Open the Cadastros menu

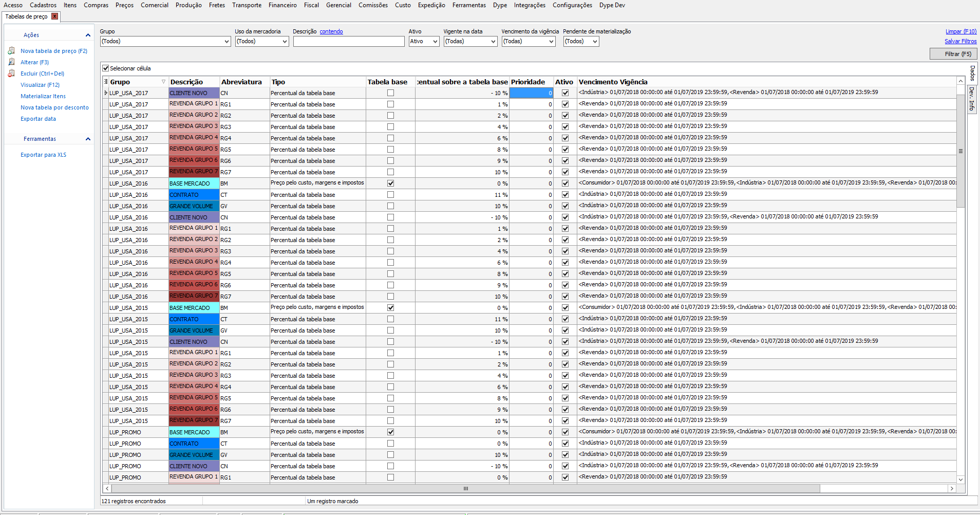(43, 5)
